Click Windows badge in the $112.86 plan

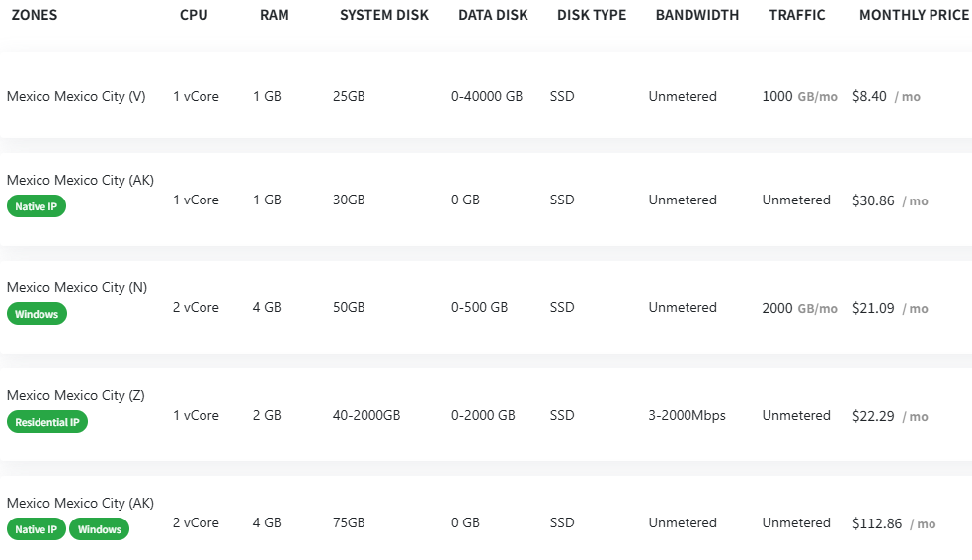pyautogui.click(x=99, y=529)
